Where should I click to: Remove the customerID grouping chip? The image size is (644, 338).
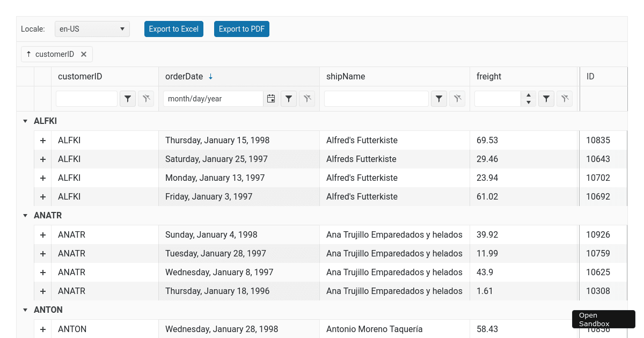click(x=84, y=54)
